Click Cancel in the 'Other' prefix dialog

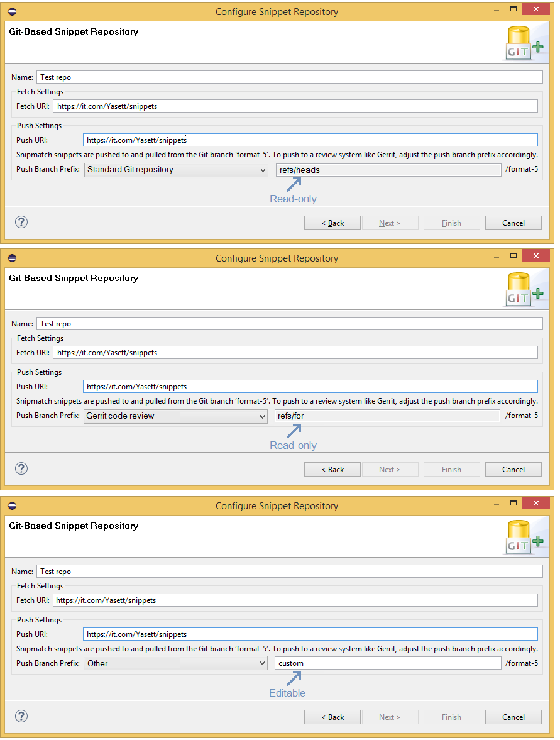point(513,717)
